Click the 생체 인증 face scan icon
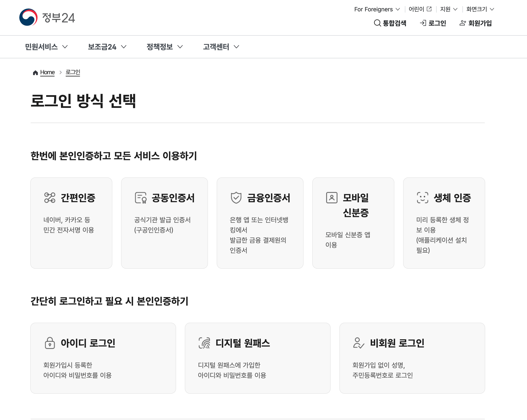 tap(422, 198)
